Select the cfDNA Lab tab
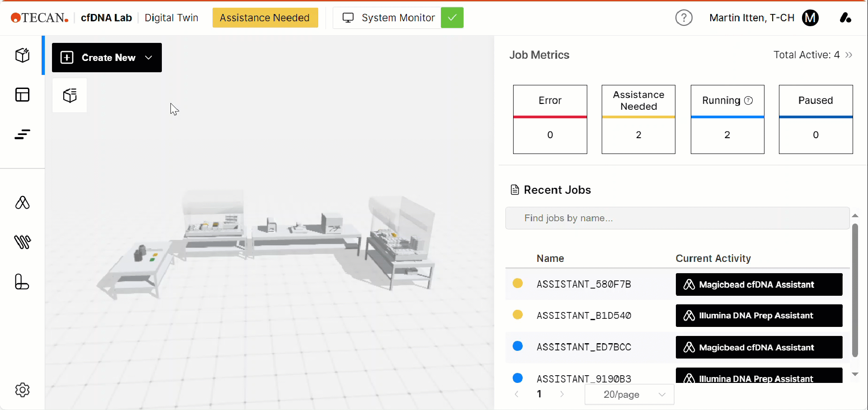The image size is (868, 410). point(106,18)
